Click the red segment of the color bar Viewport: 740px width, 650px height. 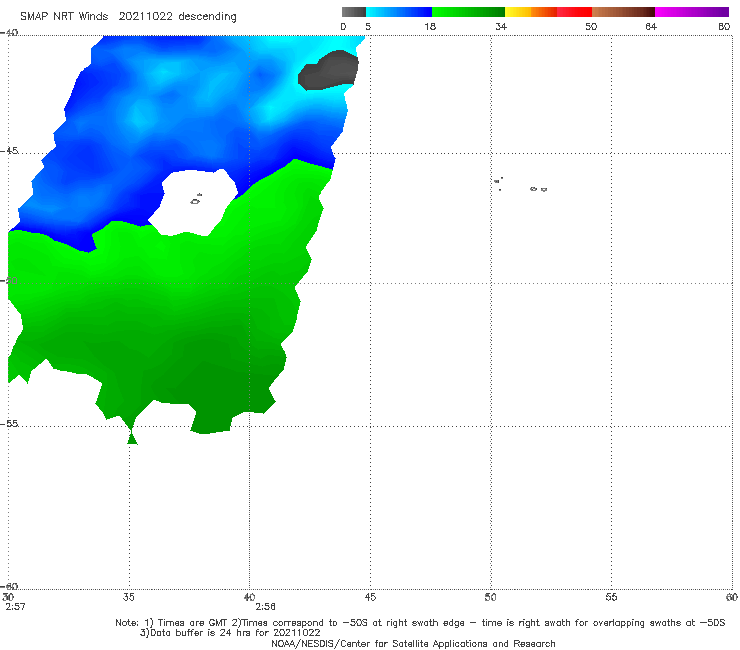(574, 12)
